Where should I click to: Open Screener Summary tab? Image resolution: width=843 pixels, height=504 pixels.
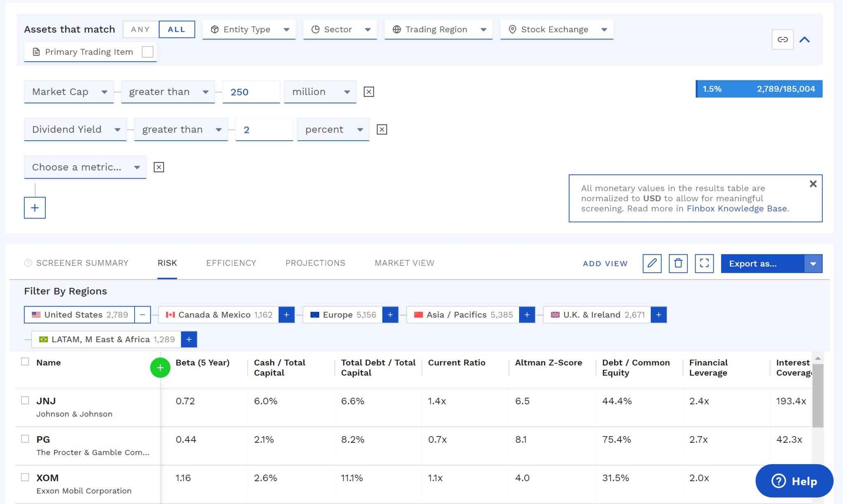point(82,263)
